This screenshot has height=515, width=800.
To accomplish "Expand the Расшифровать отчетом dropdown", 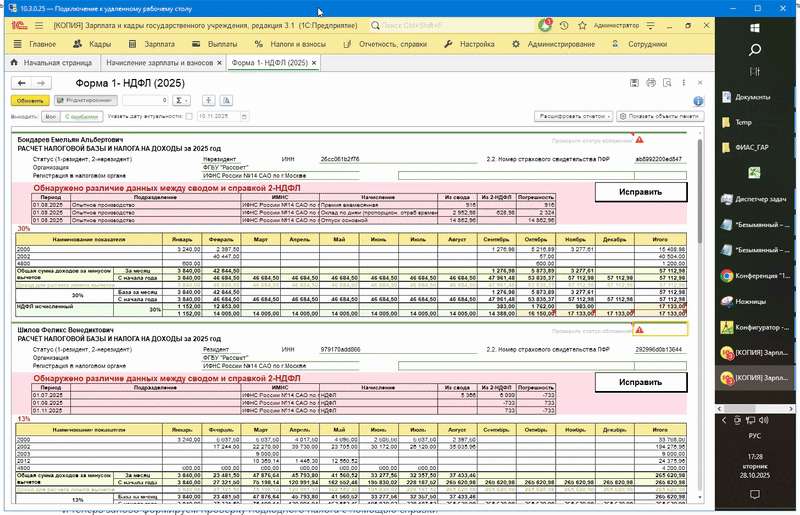I will pos(573,116).
